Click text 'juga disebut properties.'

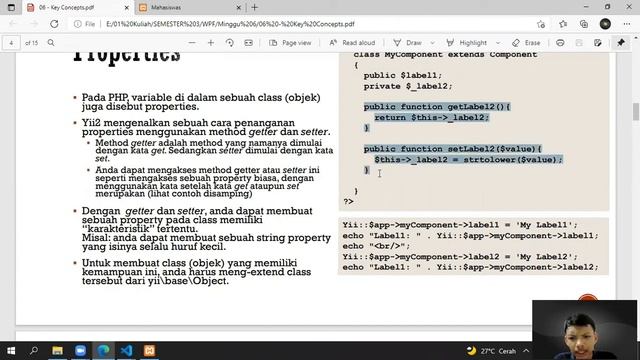click(140, 107)
